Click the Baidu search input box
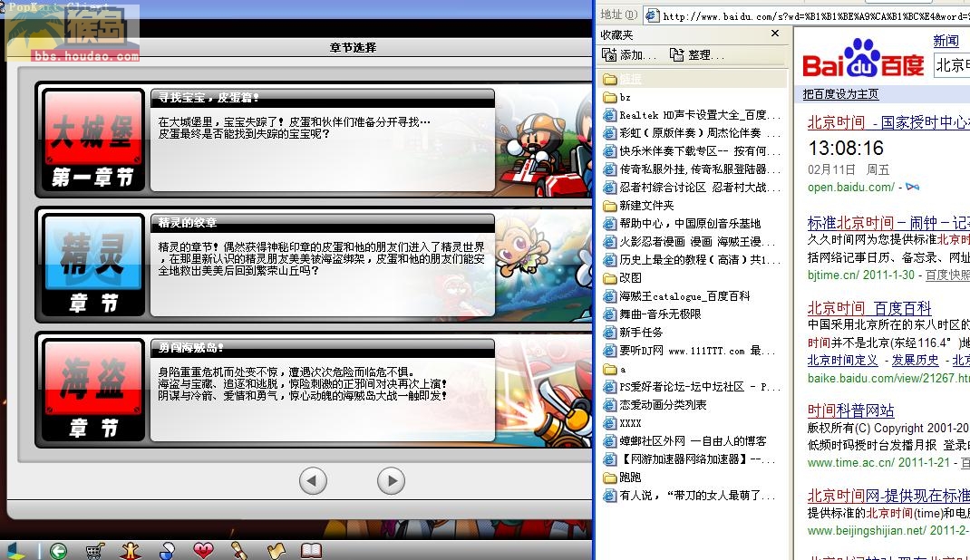This screenshot has height=560, width=970. tap(952, 65)
